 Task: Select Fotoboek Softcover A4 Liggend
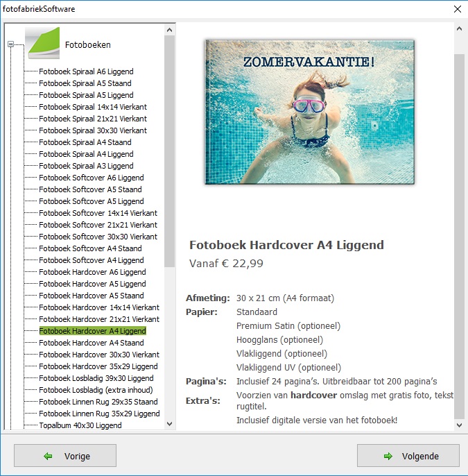tap(91, 260)
